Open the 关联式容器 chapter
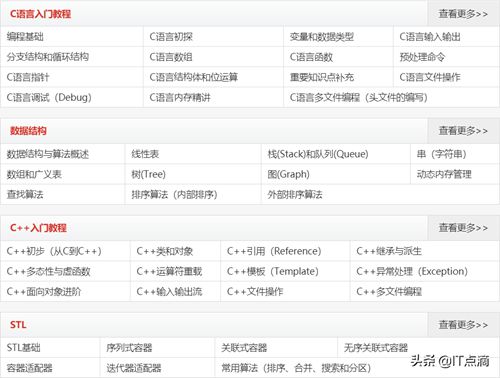This screenshot has width=500, height=378. [x=244, y=348]
